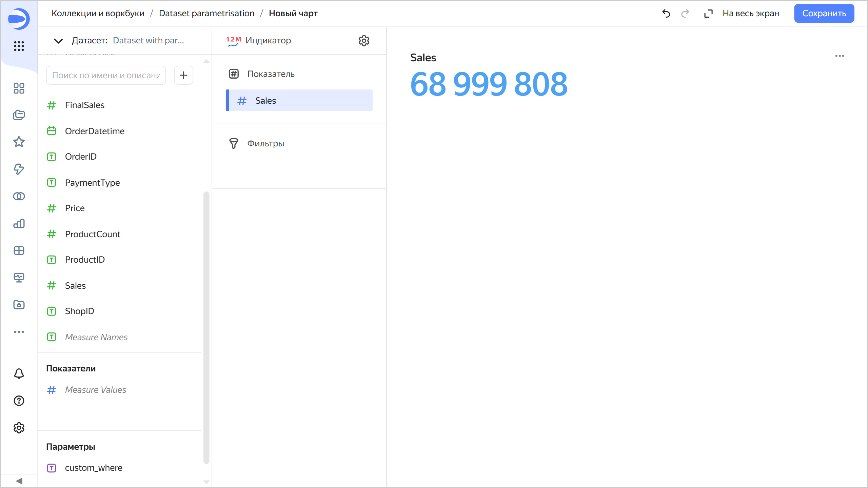
Task: Click the add field plus button
Action: 183,75
